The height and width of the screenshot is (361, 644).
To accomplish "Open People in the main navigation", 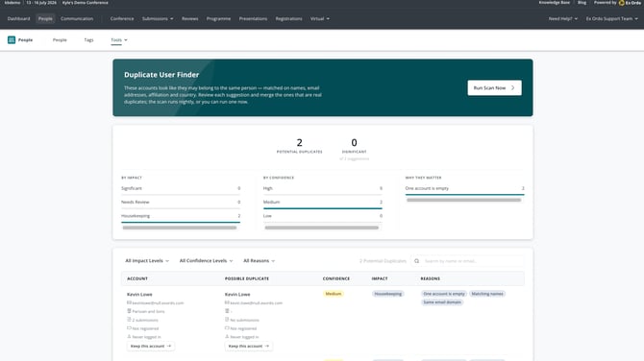I will 45,18.
